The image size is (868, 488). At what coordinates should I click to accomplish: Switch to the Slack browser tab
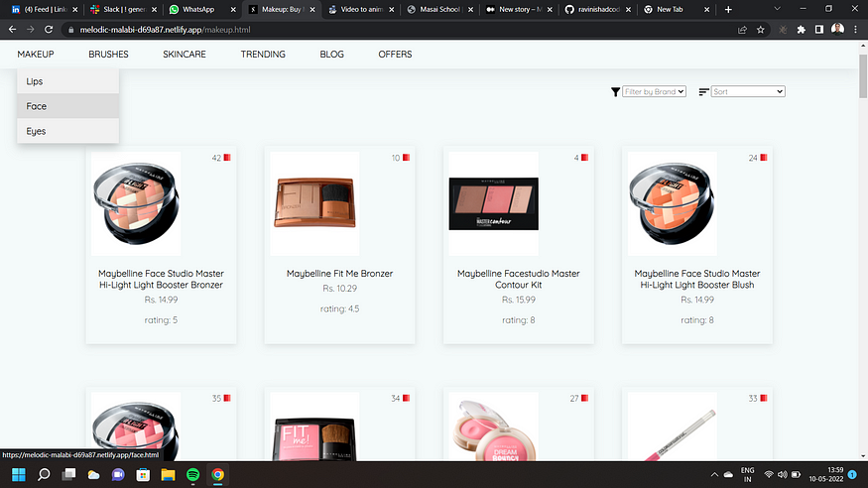click(x=123, y=9)
